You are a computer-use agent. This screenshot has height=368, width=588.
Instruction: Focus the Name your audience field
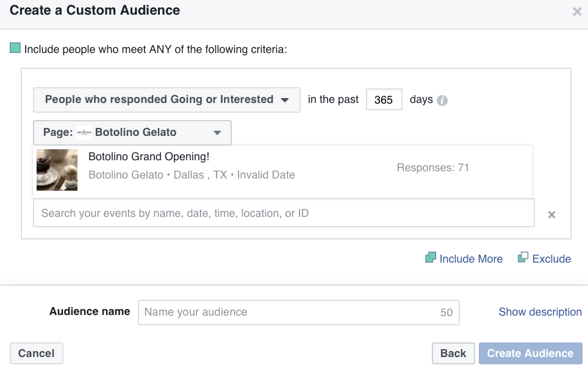click(x=299, y=313)
